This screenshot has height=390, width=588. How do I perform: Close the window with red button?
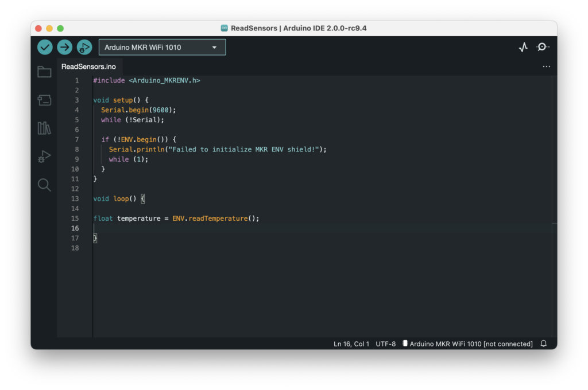(38, 28)
